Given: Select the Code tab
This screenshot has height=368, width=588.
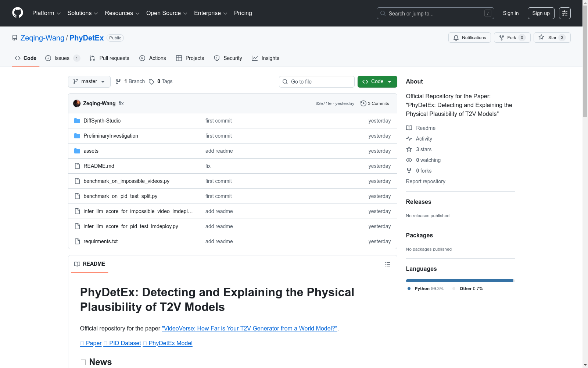Looking at the screenshot, I should pos(26,58).
